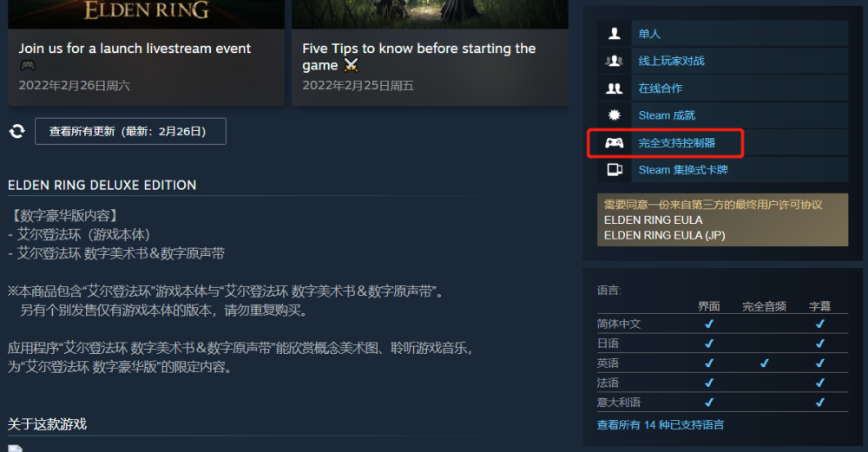Screen dimensions: 868x452
Task: Click the crossed swords emoji in news title
Action: coord(351,65)
